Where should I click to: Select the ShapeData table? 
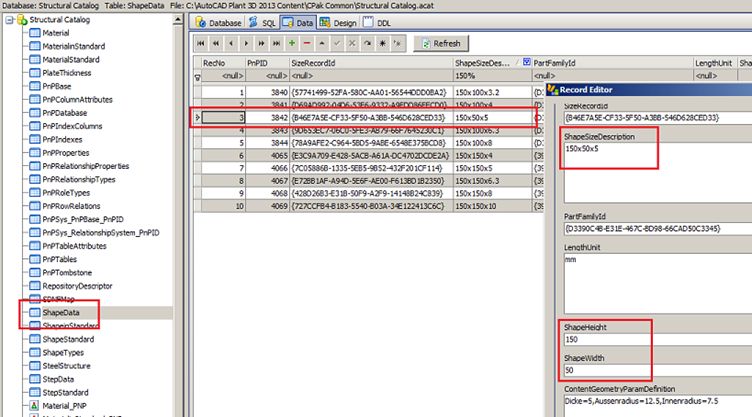click(x=61, y=312)
